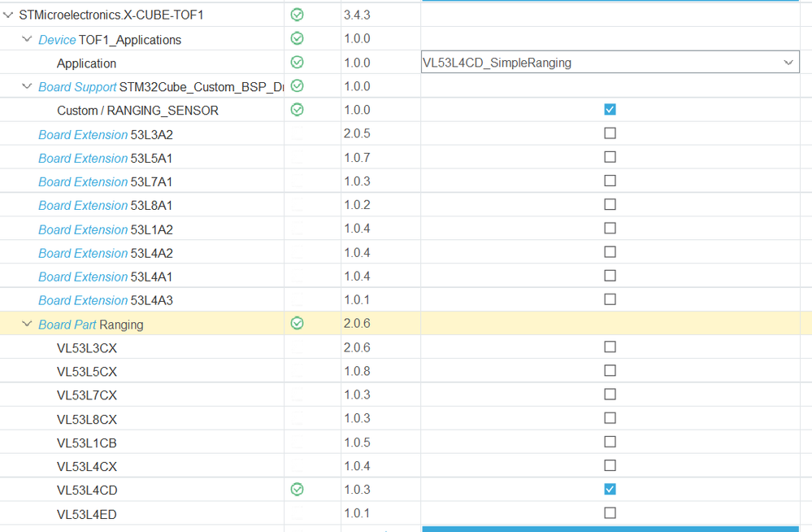Screen dimensions: 812x532
Task: Open Board Extension link for 53L1A2
Action: coord(83,229)
